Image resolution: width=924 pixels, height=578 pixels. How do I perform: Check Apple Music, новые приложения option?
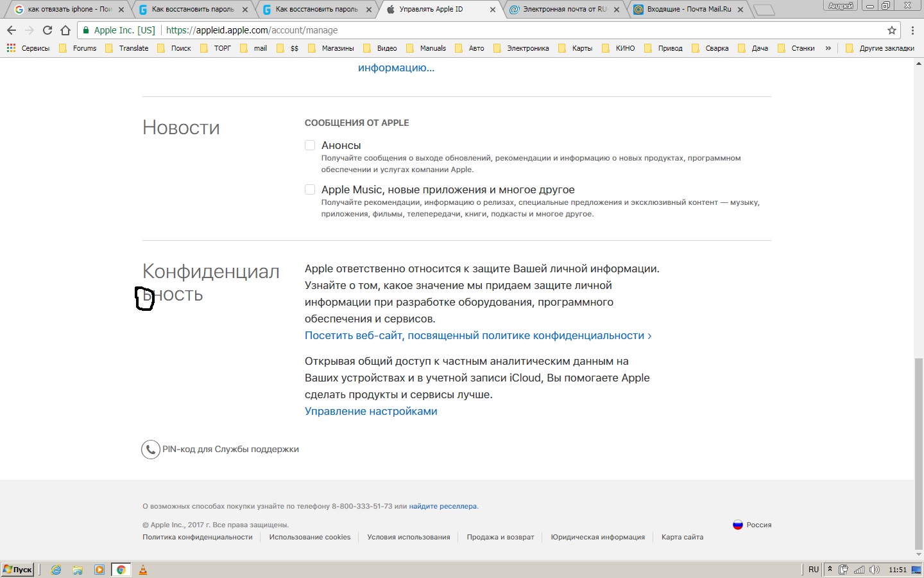coord(310,189)
